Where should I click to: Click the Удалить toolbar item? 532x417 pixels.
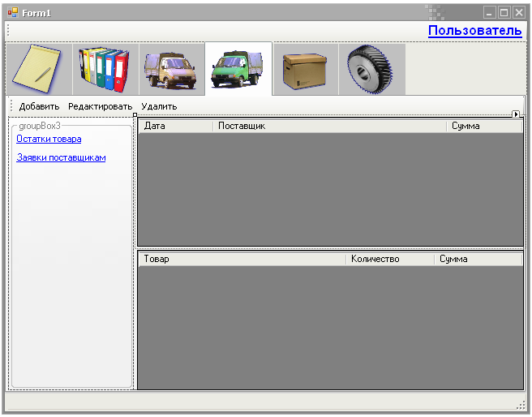click(159, 106)
